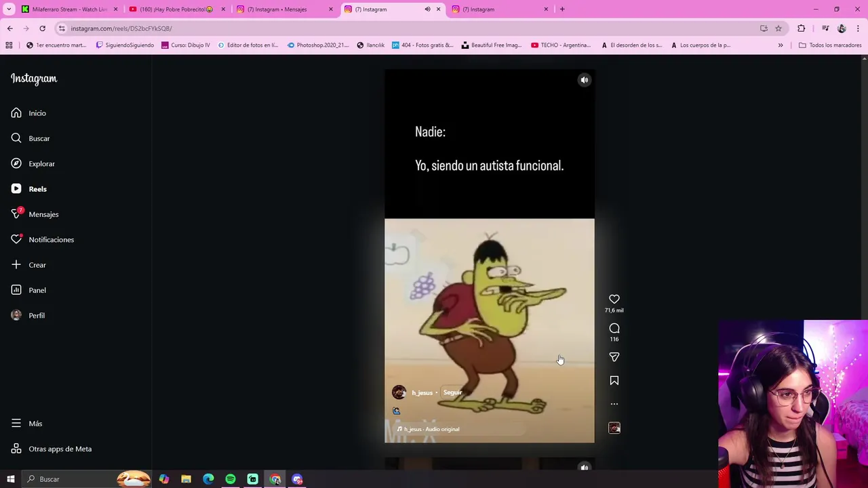Open 1er encuentro mart... bookmark
This screenshot has width=868, height=488.
point(56,45)
